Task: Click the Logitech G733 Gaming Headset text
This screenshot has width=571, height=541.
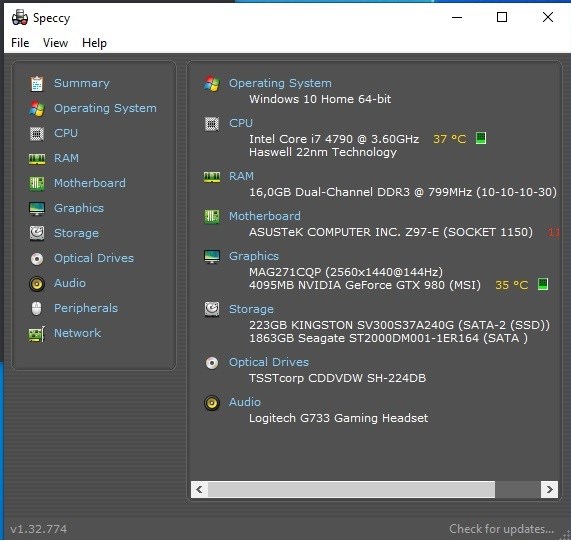Action: pos(339,418)
